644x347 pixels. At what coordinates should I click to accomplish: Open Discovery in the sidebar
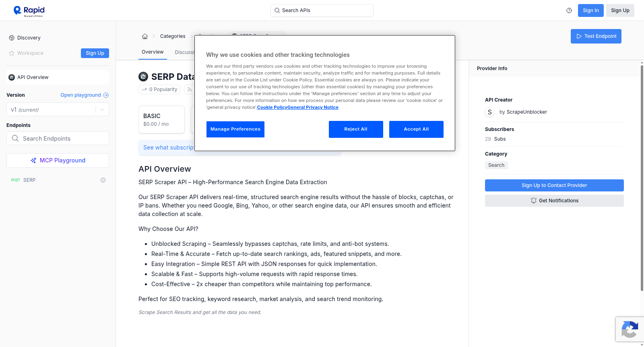(29, 38)
